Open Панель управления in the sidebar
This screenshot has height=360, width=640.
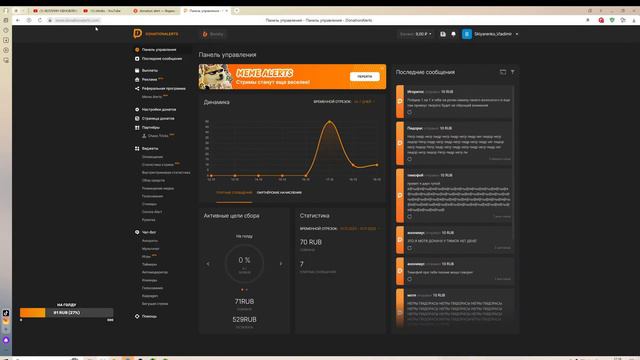(x=159, y=50)
